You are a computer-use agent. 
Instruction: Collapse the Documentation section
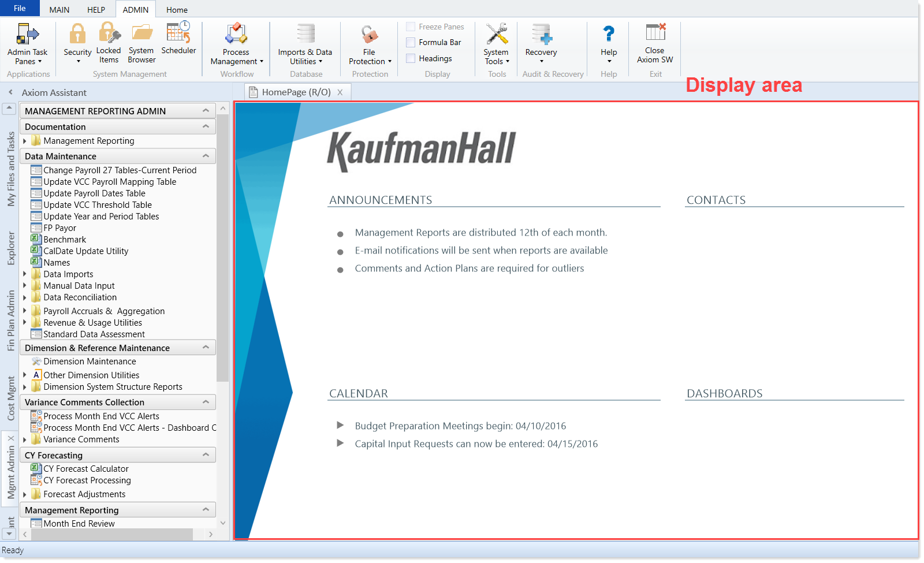pos(206,126)
